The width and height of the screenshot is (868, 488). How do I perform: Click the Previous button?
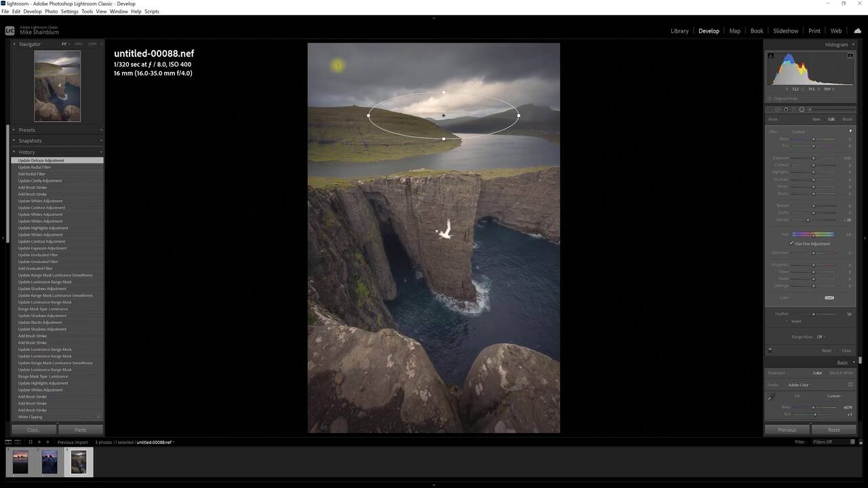[787, 430]
